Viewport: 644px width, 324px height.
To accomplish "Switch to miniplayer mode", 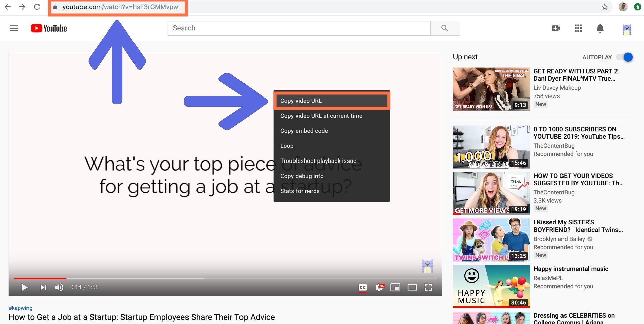I will [395, 287].
